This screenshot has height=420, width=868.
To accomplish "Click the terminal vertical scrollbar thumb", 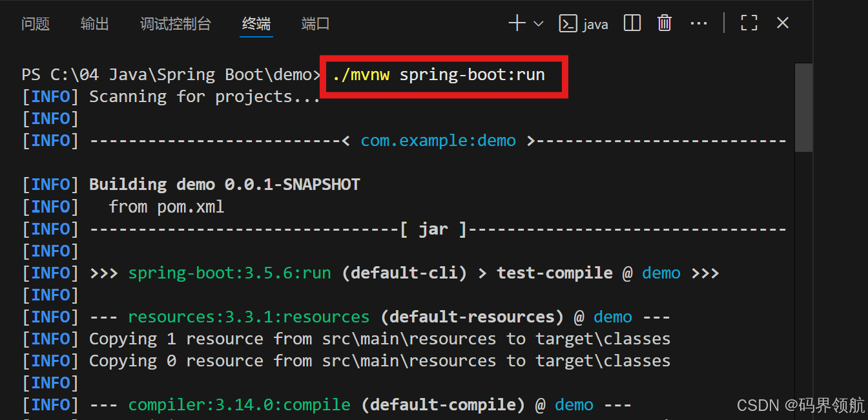I will (x=803, y=107).
